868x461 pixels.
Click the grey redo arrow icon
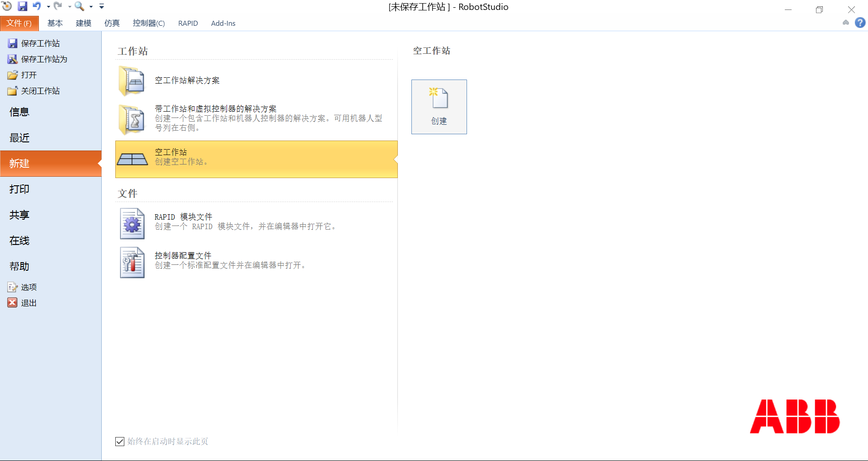click(58, 6)
